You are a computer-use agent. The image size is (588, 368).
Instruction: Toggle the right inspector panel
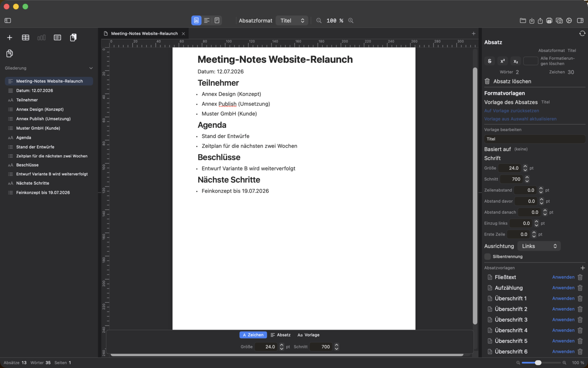tap(580, 20)
